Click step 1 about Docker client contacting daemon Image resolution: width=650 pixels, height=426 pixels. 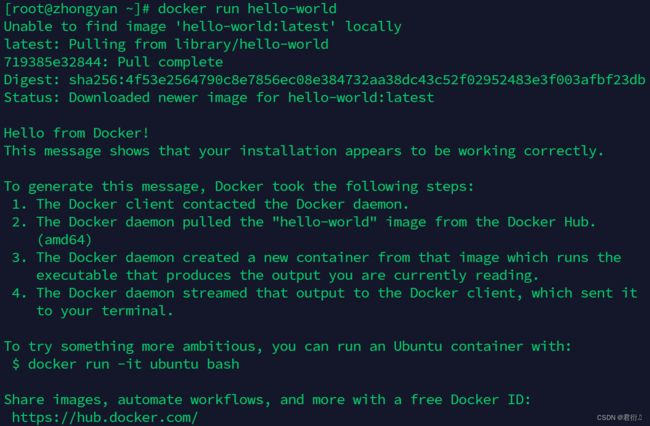tap(210, 204)
